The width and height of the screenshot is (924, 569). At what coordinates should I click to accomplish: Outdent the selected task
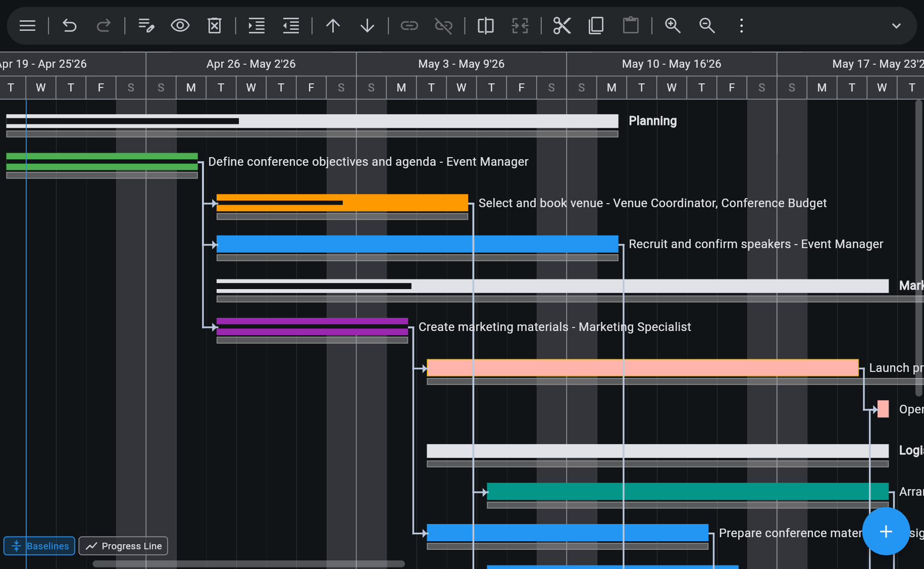click(290, 25)
